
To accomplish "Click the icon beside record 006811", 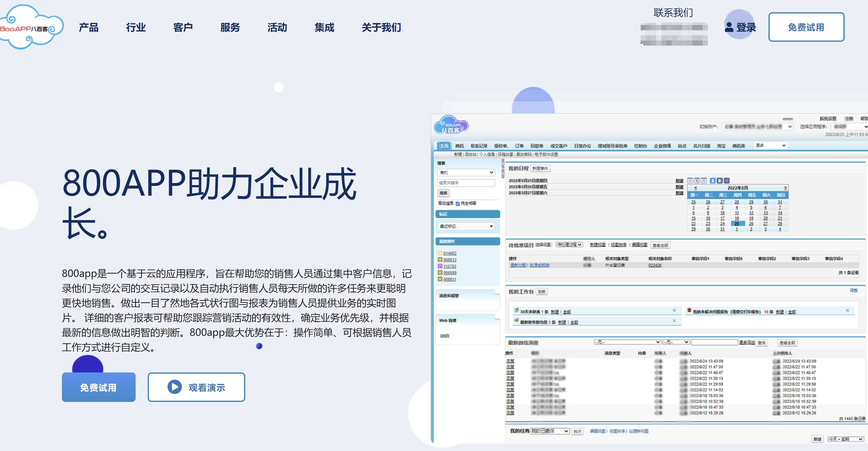I will (x=440, y=279).
